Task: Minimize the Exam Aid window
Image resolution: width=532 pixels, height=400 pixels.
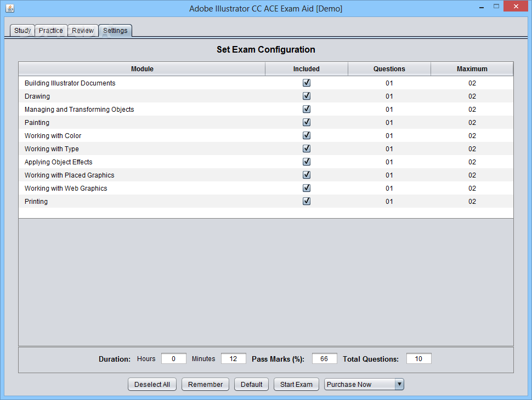Action: 481,7
